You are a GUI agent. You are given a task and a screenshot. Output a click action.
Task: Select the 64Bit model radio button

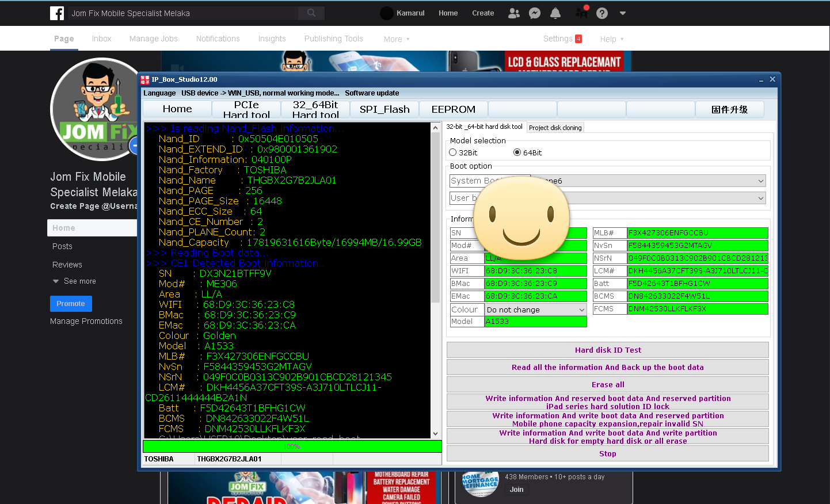coord(517,152)
